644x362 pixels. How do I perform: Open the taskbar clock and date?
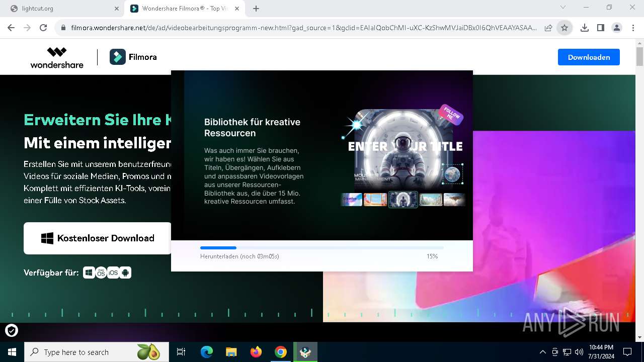point(601,352)
